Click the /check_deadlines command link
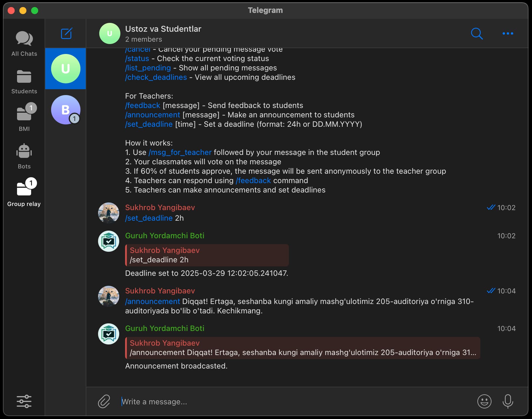This screenshot has width=532, height=419. 156,77
